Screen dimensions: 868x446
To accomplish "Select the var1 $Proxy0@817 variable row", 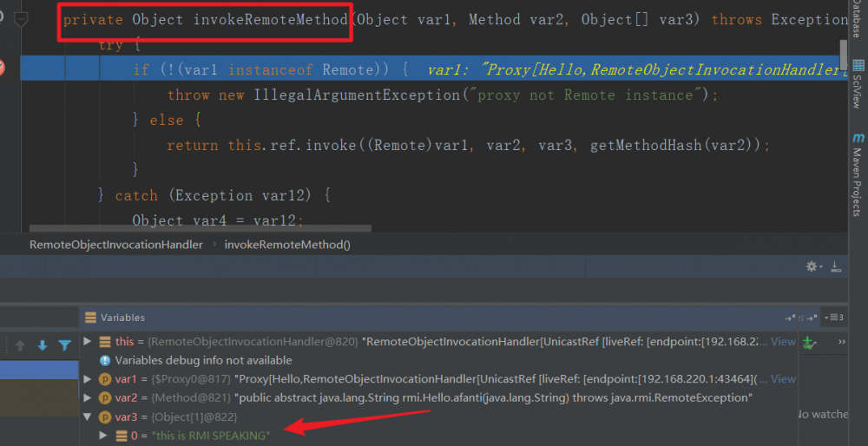I will coord(439,379).
